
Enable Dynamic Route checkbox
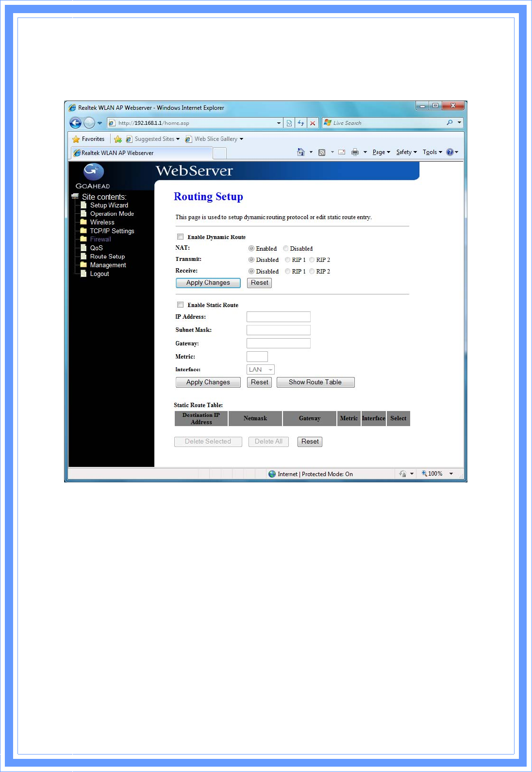180,237
